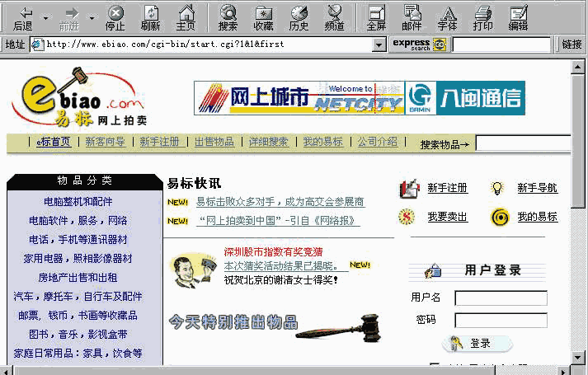Select the e标首页 navigation tab
588x375 pixels.
click(53, 142)
